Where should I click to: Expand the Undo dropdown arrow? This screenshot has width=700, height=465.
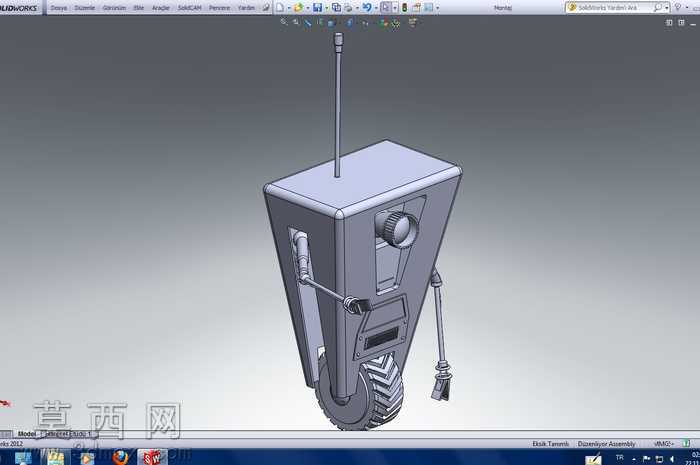click(376, 8)
